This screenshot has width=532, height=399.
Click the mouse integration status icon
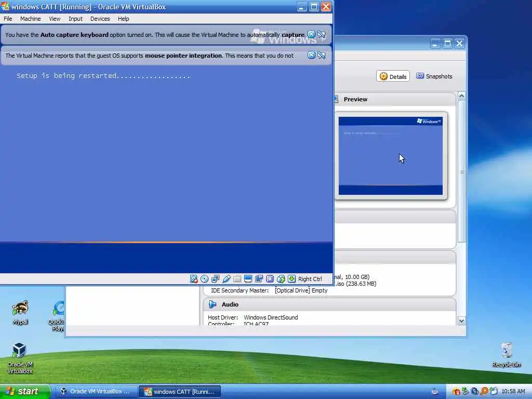click(x=281, y=279)
